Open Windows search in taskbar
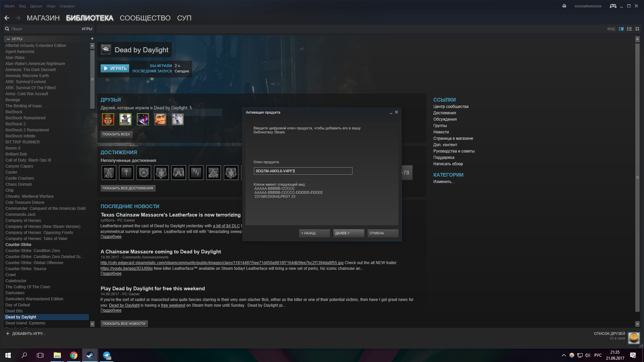Screen dimensions: 644x362 (24, 355)
